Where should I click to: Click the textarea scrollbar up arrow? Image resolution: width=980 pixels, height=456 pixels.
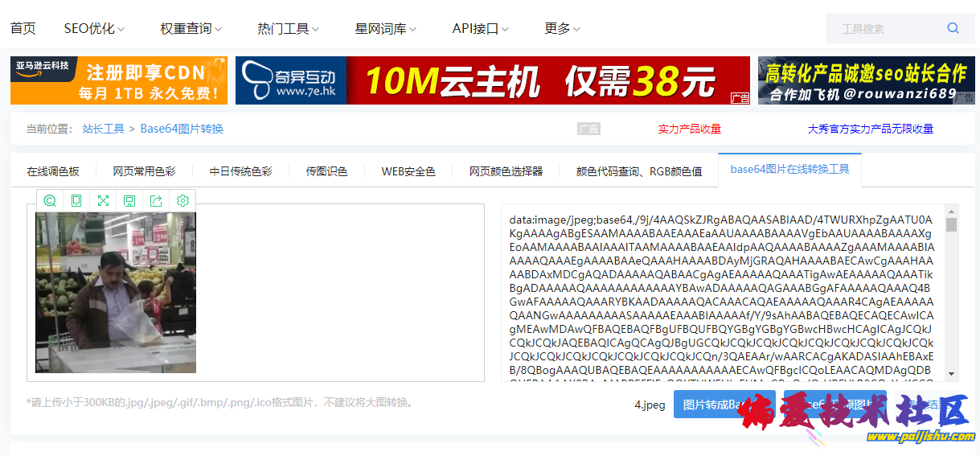point(951,212)
